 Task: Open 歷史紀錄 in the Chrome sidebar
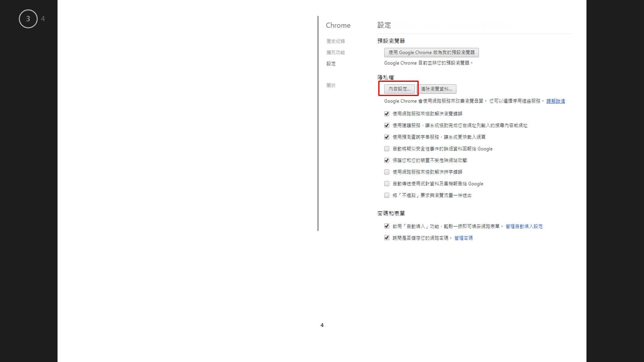pos(335,41)
